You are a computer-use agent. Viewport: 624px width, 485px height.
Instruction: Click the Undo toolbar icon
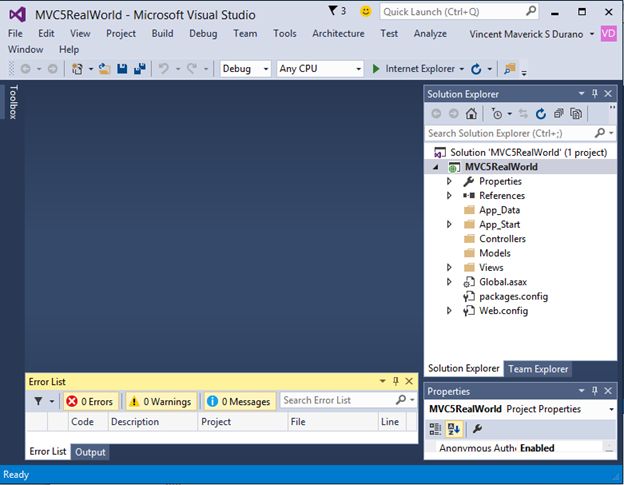click(x=164, y=69)
